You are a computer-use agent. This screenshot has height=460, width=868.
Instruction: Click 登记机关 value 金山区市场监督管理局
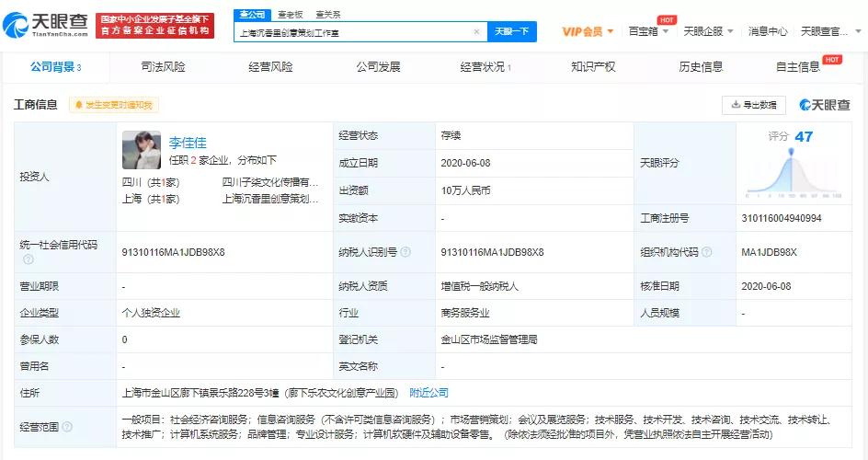coord(489,339)
